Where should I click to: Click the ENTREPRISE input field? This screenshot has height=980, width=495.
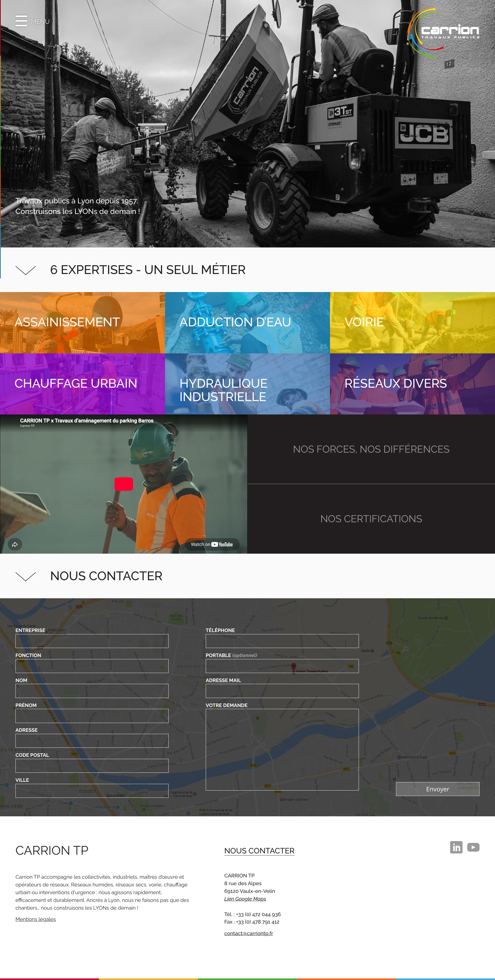(92, 641)
